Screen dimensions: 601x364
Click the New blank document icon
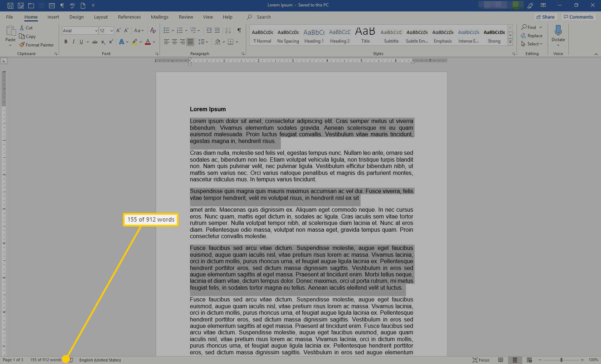[x=83, y=5]
